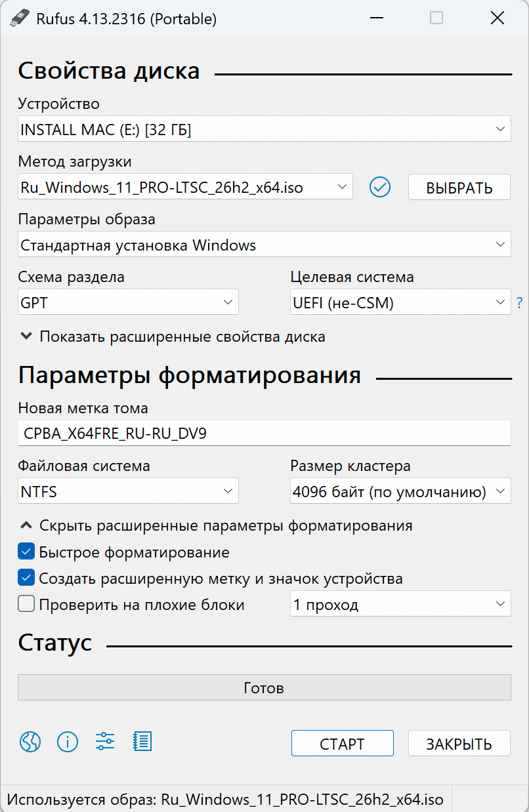Open the Схема раздела dropdown
This screenshot has height=812, width=529.
click(128, 302)
